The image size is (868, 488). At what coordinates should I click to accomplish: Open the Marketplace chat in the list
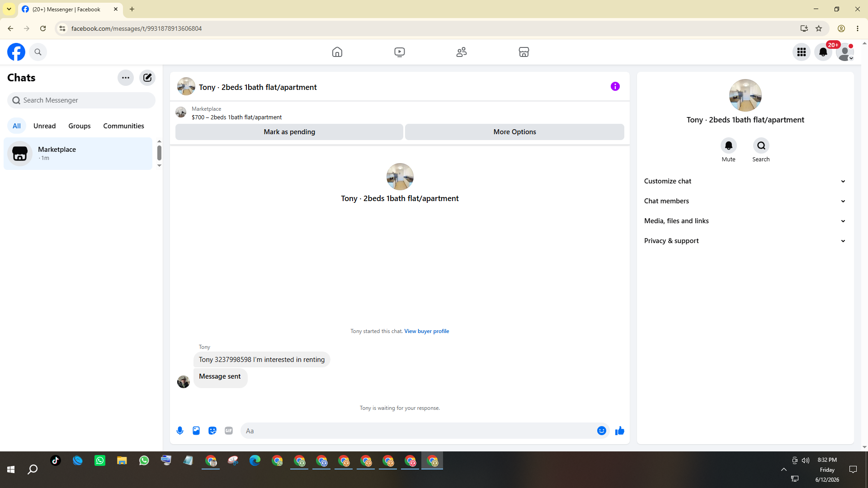pyautogui.click(x=78, y=154)
